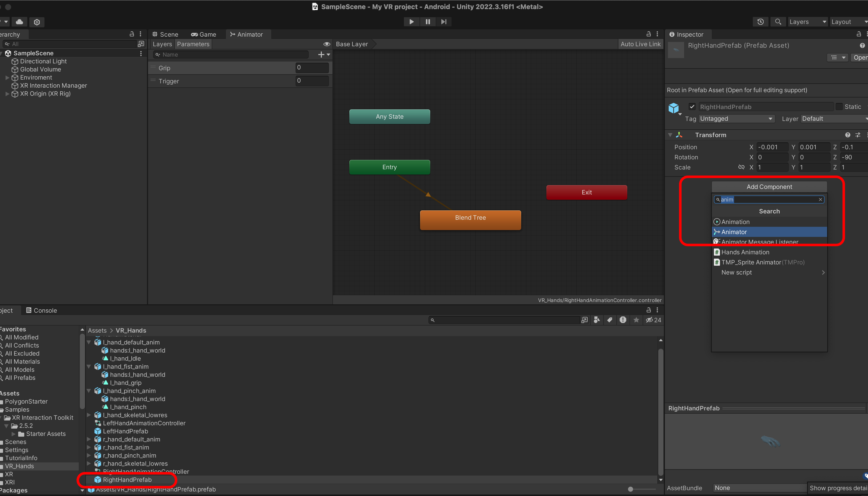Open the Tag Untagged dropdown
Image resolution: width=868 pixels, height=496 pixels.
coord(736,118)
